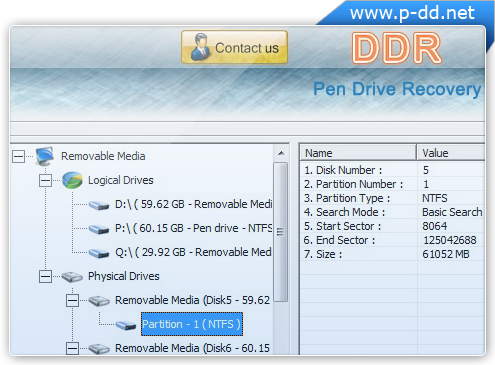The width and height of the screenshot is (495, 365).
Task: Open the Contact us button
Action: 234,47
